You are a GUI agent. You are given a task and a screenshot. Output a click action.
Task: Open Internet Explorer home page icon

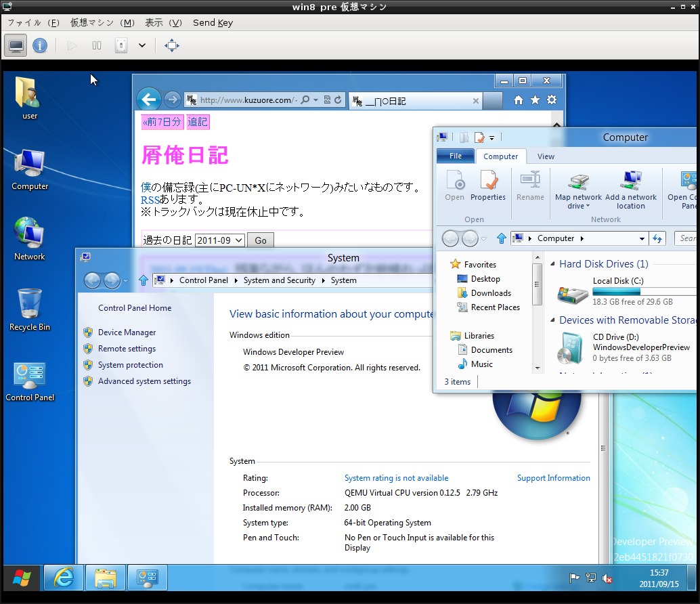pos(519,100)
